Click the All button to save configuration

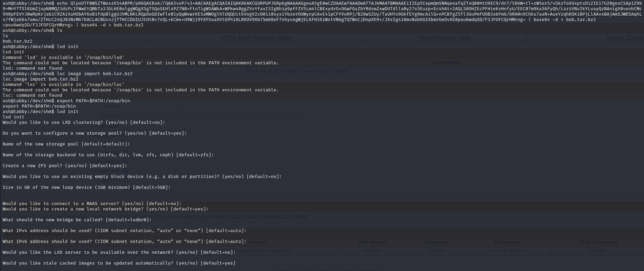pyautogui.click(x=10, y=217)
